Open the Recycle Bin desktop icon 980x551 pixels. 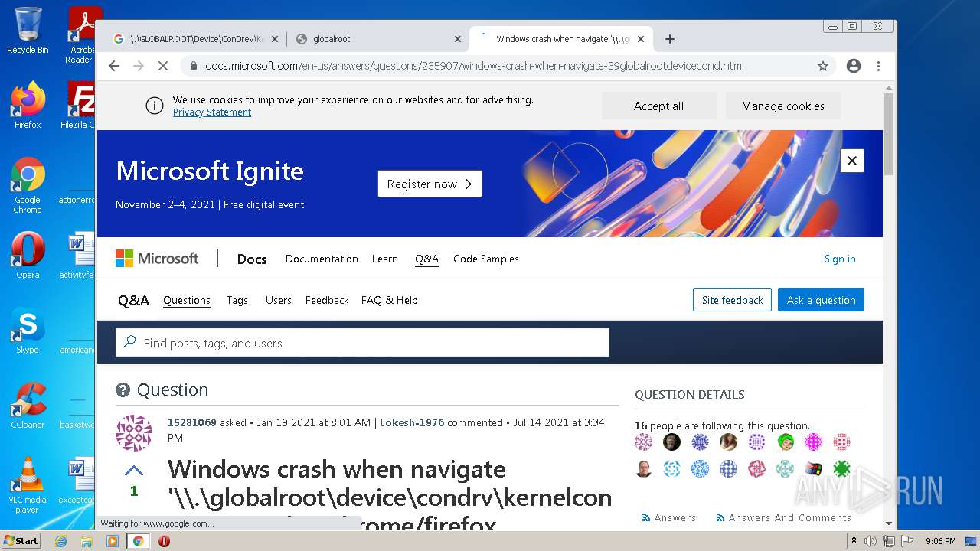(28, 31)
